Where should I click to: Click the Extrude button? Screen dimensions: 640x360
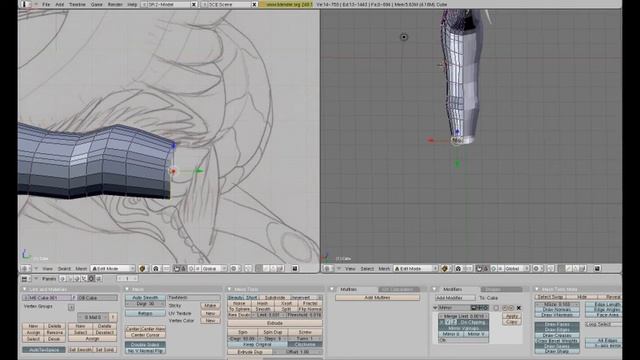[x=275, y=323]
